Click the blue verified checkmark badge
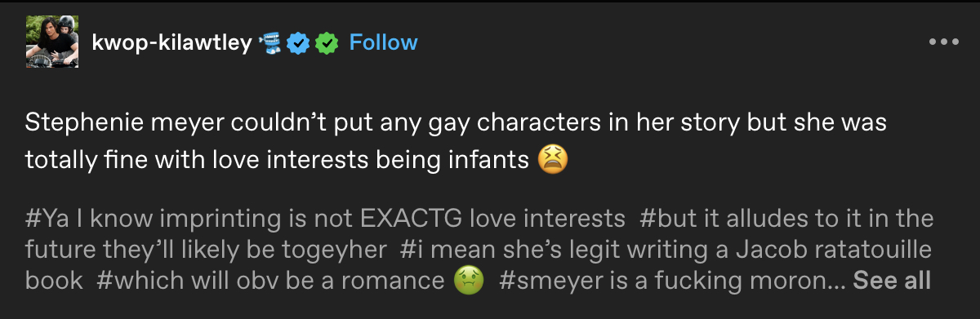Viewport: 980px width, 319px height. 299,42
